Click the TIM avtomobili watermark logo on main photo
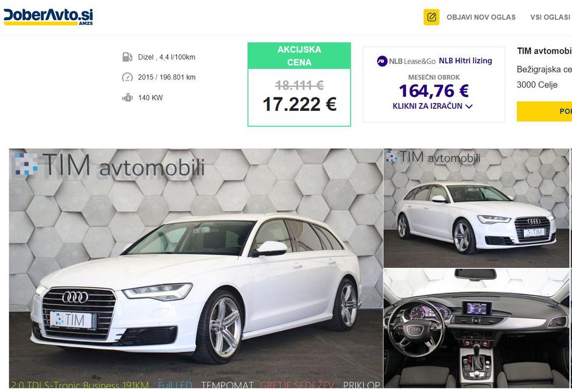Viewport: 572px width, 392px height. (109, 165)
